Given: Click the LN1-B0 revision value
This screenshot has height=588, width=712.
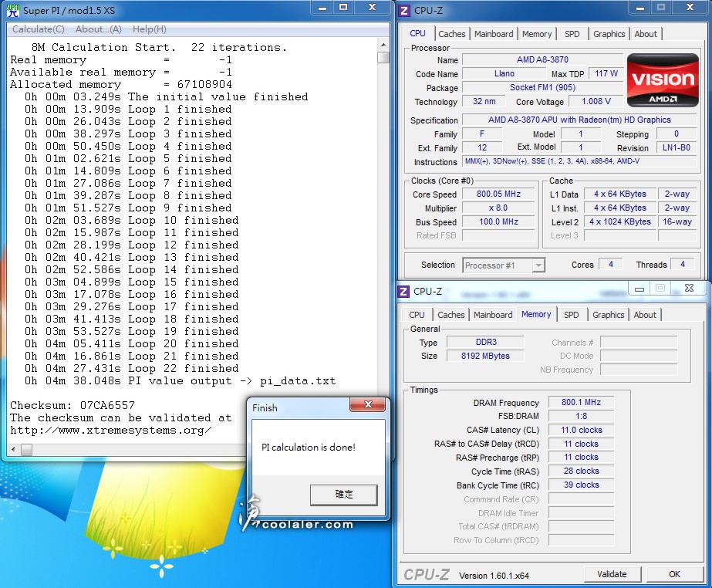Looking at the screenshot, I should tap(676, 147).
